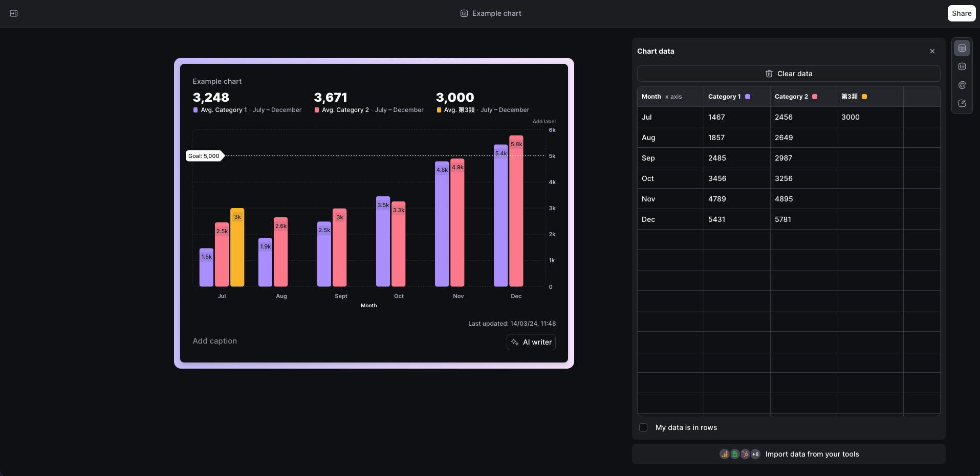The width and height of the screenshot is (980, 476).
Task: Click the chart icon beside the page title
Action: point(464,13)
